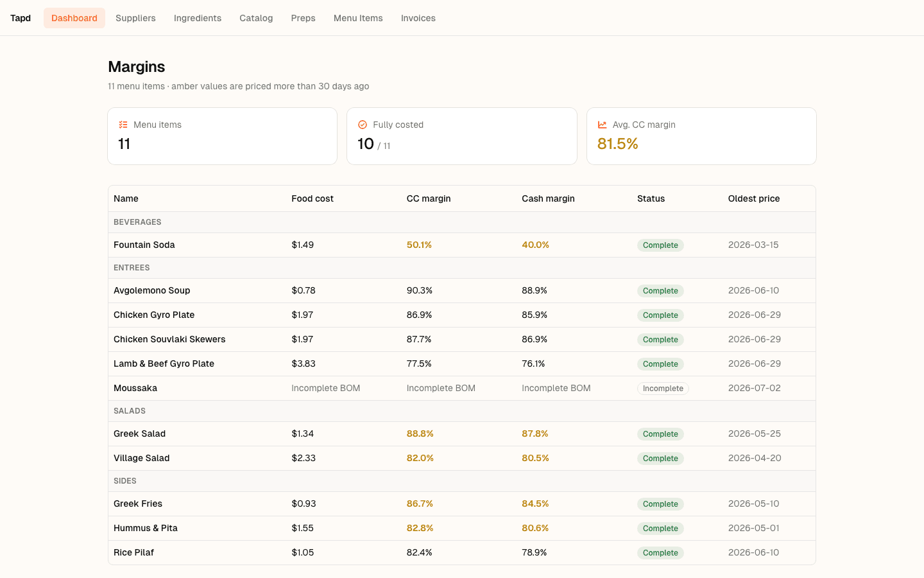This screenshot has height=578, width=924.
Task: Click the 40.0% cash margin value
Action: (x=535, y=245)
